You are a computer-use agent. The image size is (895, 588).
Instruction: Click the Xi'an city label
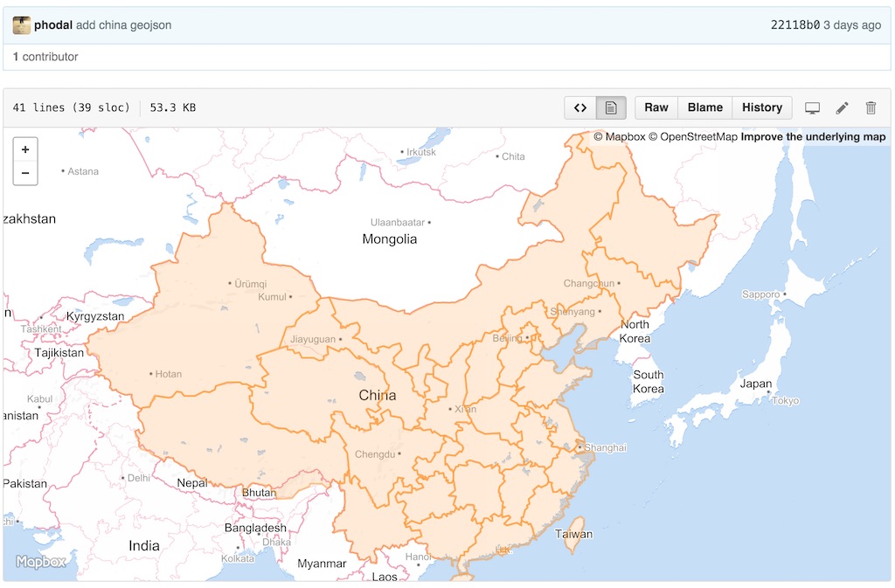click(x=465, y=410)
